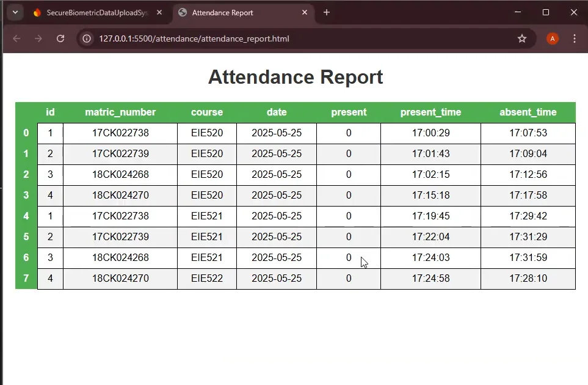Image resolution: width=588 pixels, height=385 pixels.
Task: Open a new browser tab
Action: click(327, 12)
